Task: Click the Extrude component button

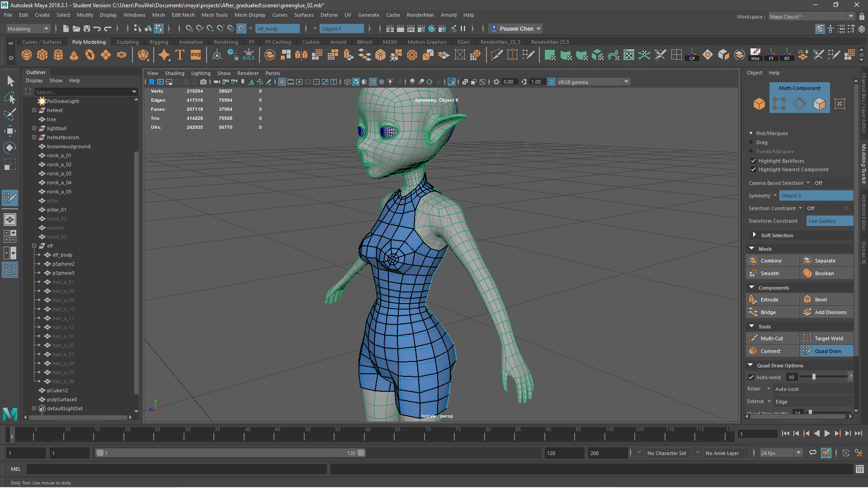Action: pyautogui.click(x=769, y=300)
